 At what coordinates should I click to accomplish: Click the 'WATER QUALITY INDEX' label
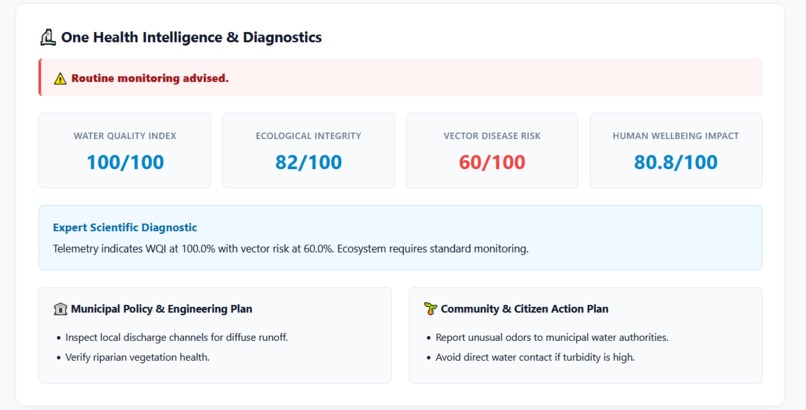click(x=125, y=136)
